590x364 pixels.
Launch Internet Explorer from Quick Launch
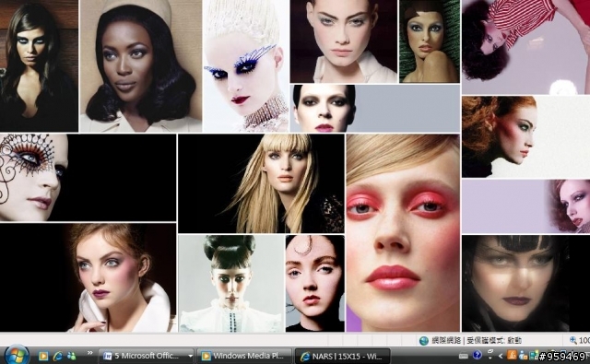coord(57,356)
